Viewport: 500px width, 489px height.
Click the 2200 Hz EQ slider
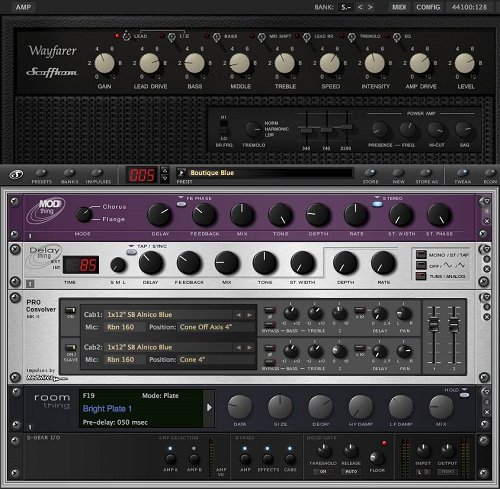pyautogui.click(x=347, y=127)
